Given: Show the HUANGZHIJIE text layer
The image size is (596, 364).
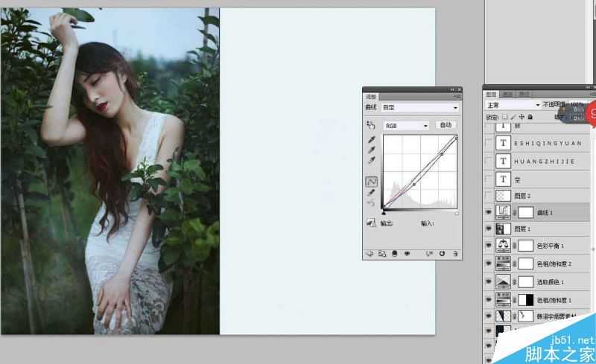Looking at the screenshot, I should click(x=488, y=161).
